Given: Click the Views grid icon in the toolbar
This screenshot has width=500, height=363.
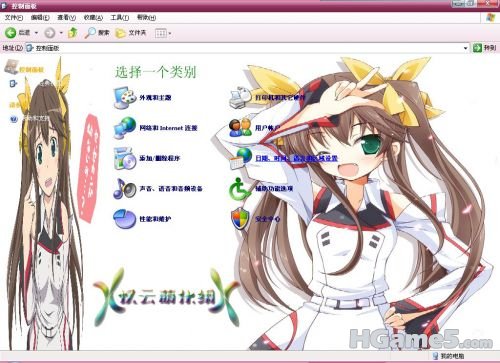Looking at the screenshot, I should tap(161, 33).
